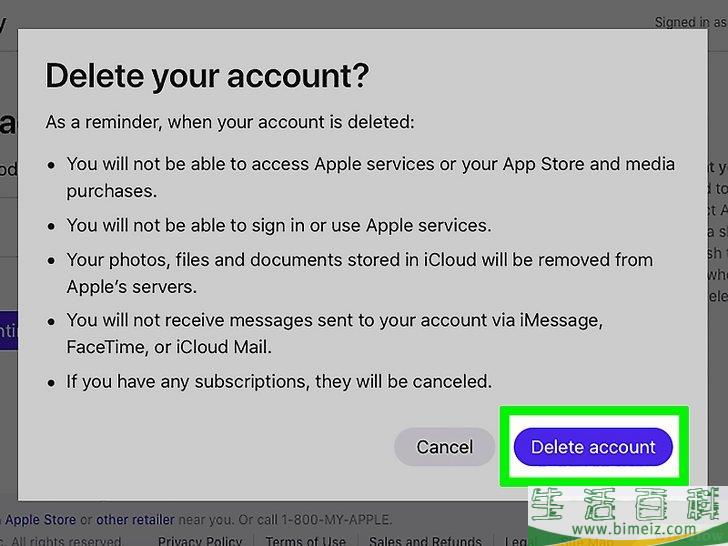Dismiss the dialog with Cancel

pos(444,447)
